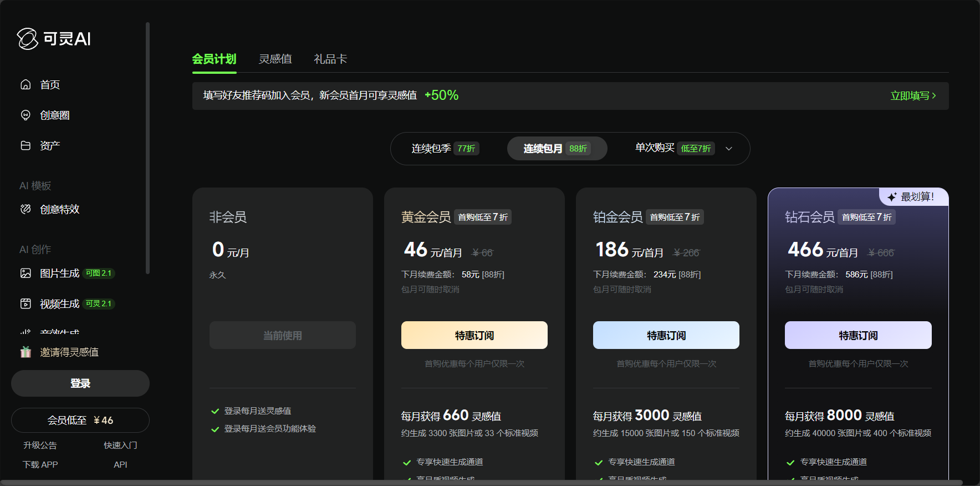
Task: Switch to 会员计划 tab
Action: [x=214, y=59]
